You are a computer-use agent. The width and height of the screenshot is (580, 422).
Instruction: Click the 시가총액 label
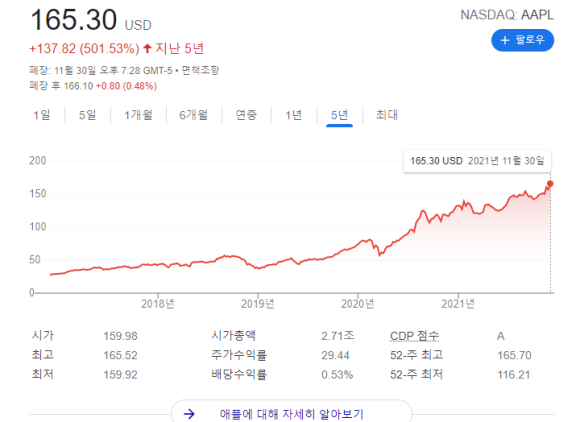pos(233,335)
